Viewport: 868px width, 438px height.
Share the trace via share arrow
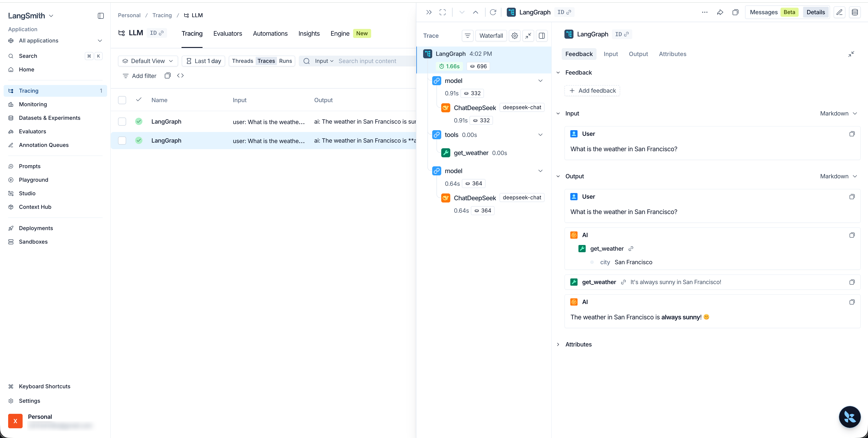720,12
